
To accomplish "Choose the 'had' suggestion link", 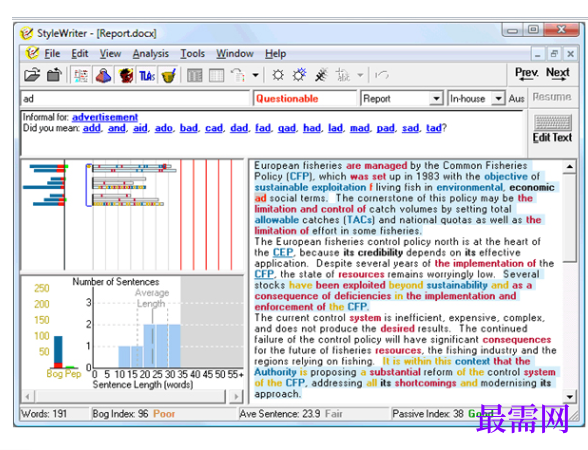I will point(312,128).
